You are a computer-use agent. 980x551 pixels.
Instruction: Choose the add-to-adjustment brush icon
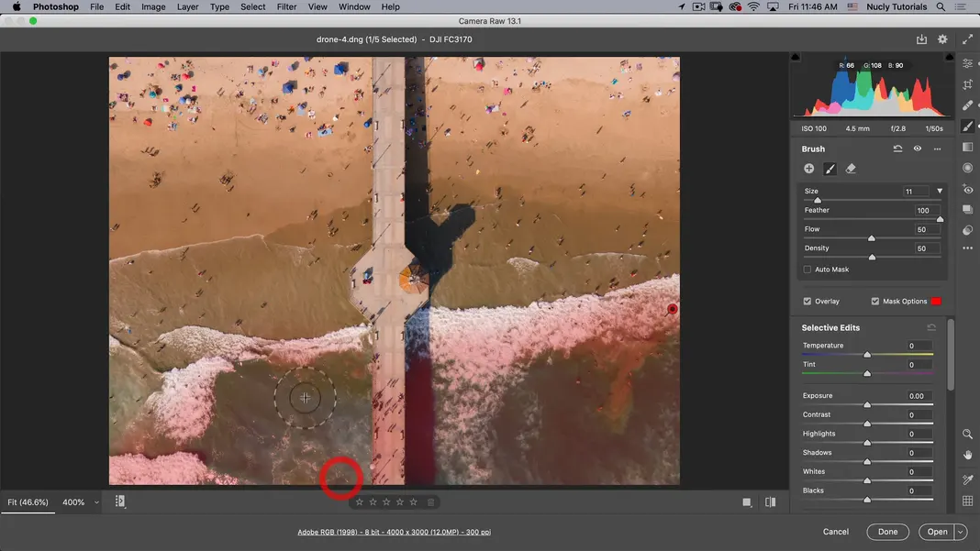click(830, 169)
